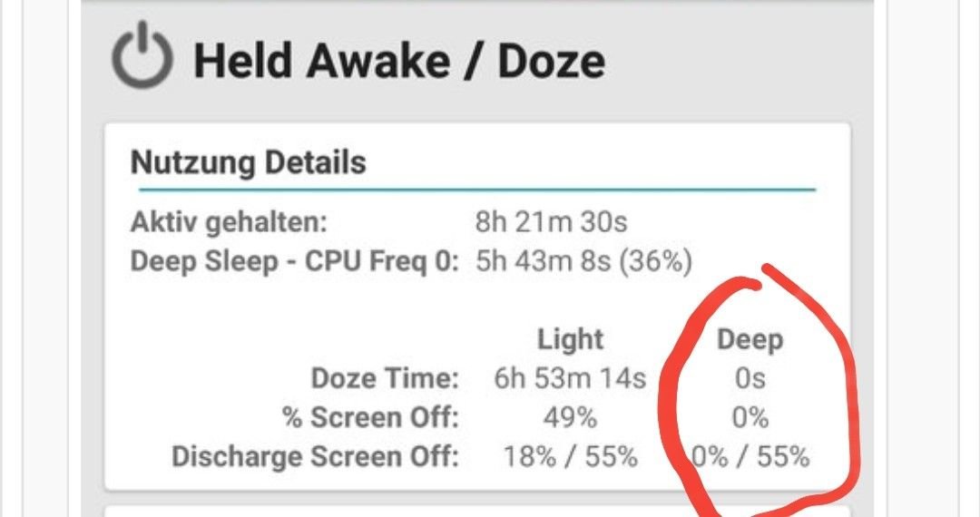The width and height of the screenshot is (980, 517).
Task: Select the Discharge Screen Off row label
Action: pyautogui.click(x=315, y=456)
